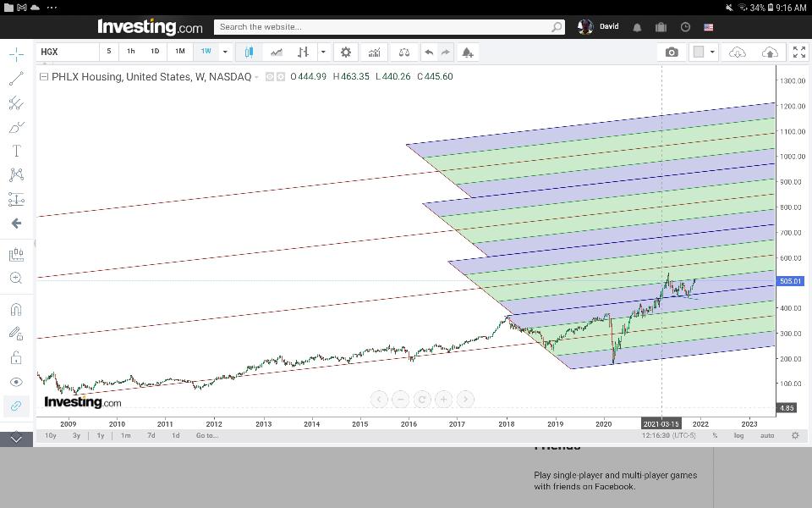Load chart layout from cloud

(738, 52)
